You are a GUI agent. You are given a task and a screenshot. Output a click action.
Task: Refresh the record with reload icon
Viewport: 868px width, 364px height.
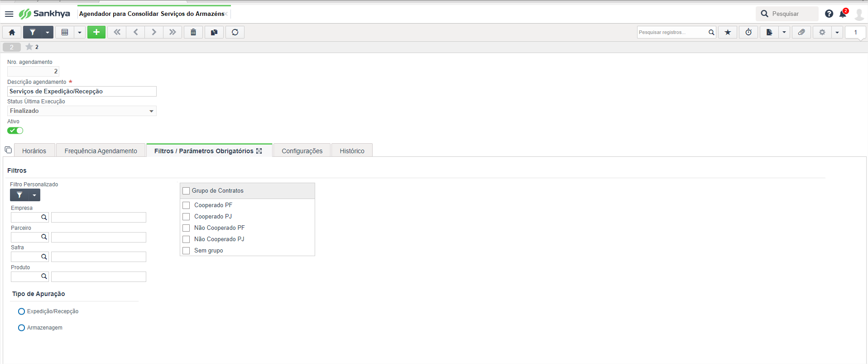click(235, 32)
